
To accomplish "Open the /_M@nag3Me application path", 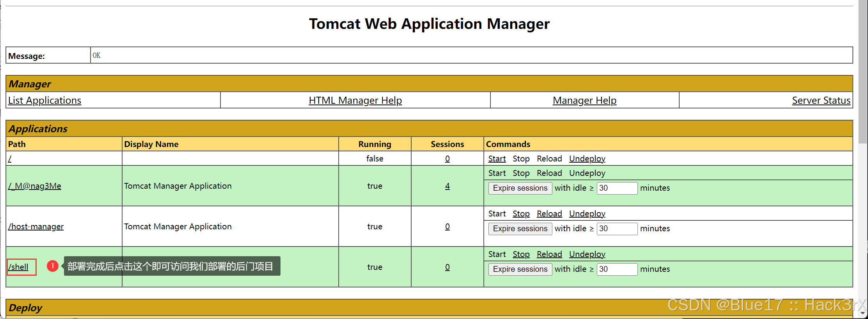I will click(35, 186).
